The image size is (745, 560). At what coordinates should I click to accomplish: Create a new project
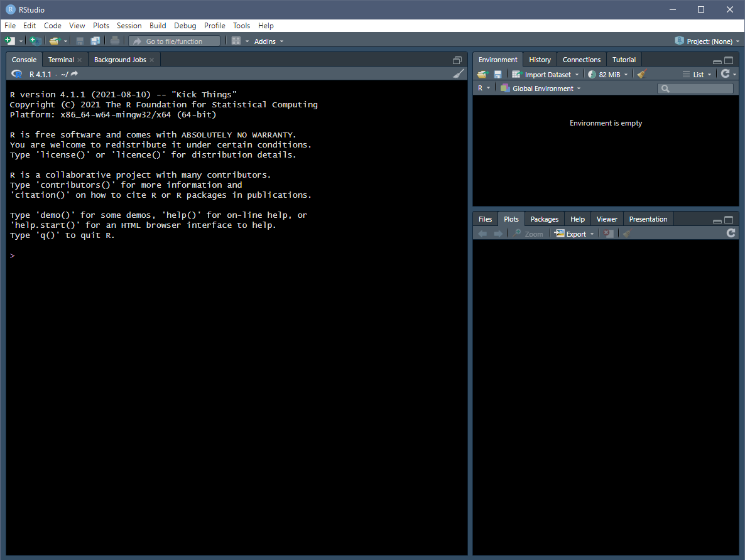click(x=35, y=40)
